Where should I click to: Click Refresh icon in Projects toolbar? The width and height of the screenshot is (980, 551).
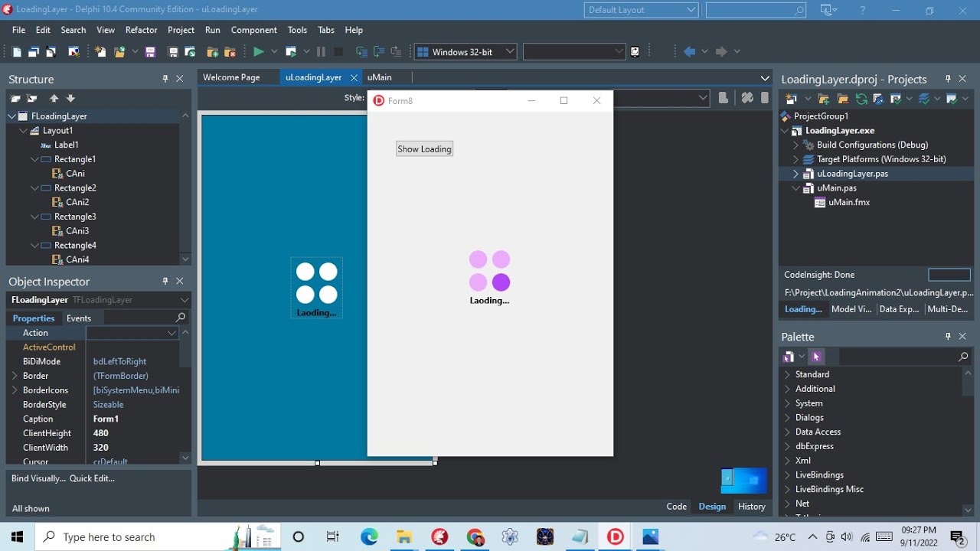click(861, 99)
